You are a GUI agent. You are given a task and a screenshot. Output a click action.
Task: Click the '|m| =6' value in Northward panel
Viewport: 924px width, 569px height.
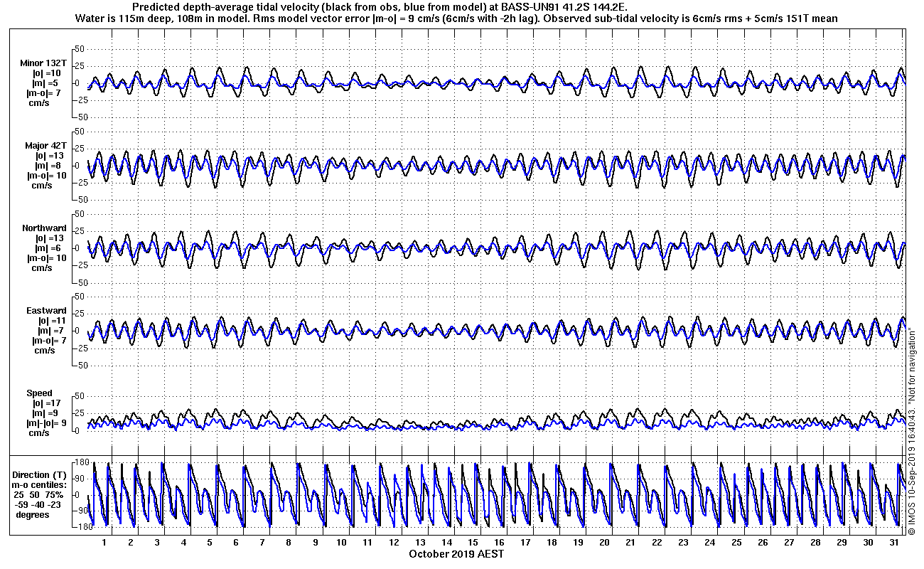point(48,248)
